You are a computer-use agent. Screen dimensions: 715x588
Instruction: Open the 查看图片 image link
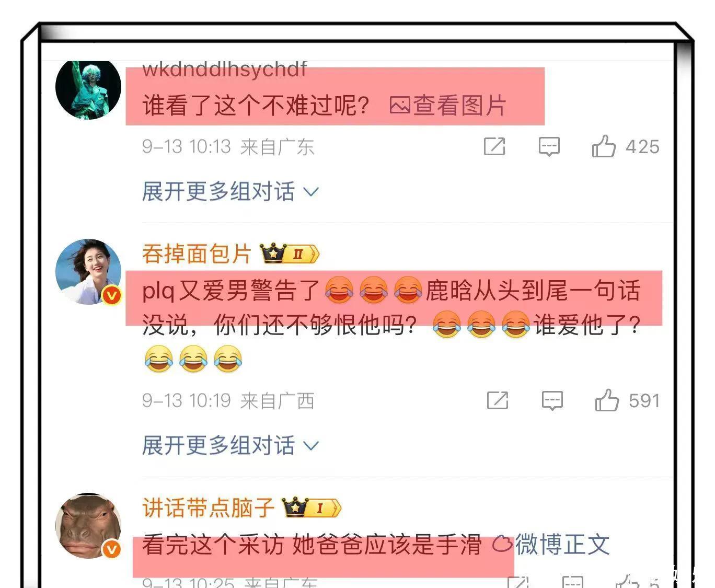coord(448,106)
